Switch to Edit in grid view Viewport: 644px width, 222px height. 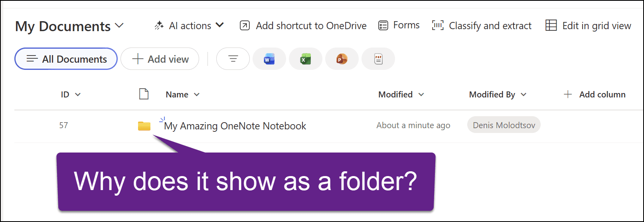pyautogui.click(x=588, y=26)
